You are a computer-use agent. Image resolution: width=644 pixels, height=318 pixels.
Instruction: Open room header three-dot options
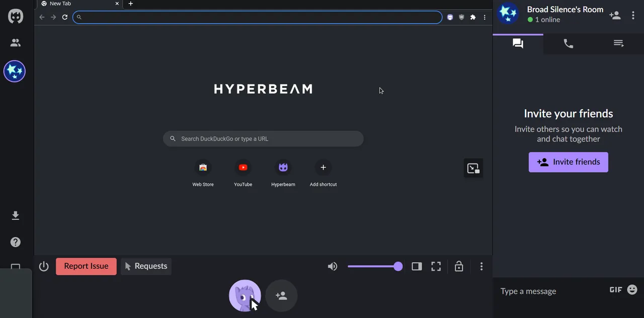tap(633, 15)
